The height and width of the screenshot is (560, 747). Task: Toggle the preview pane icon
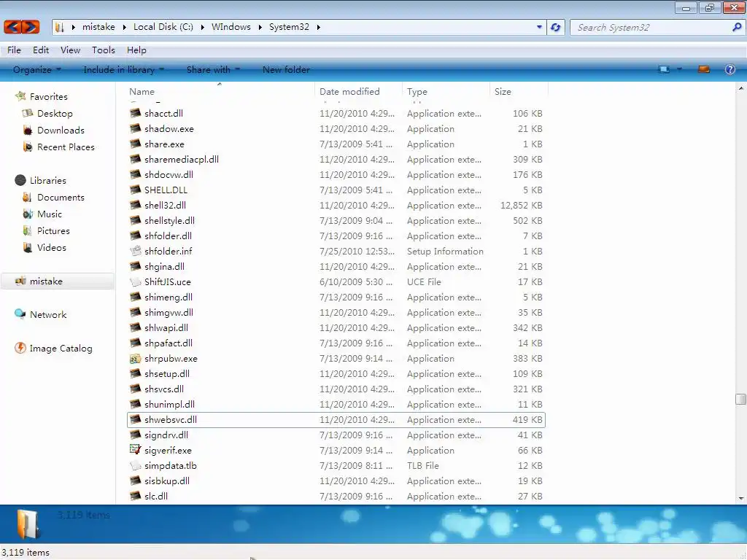click(704, 69)
